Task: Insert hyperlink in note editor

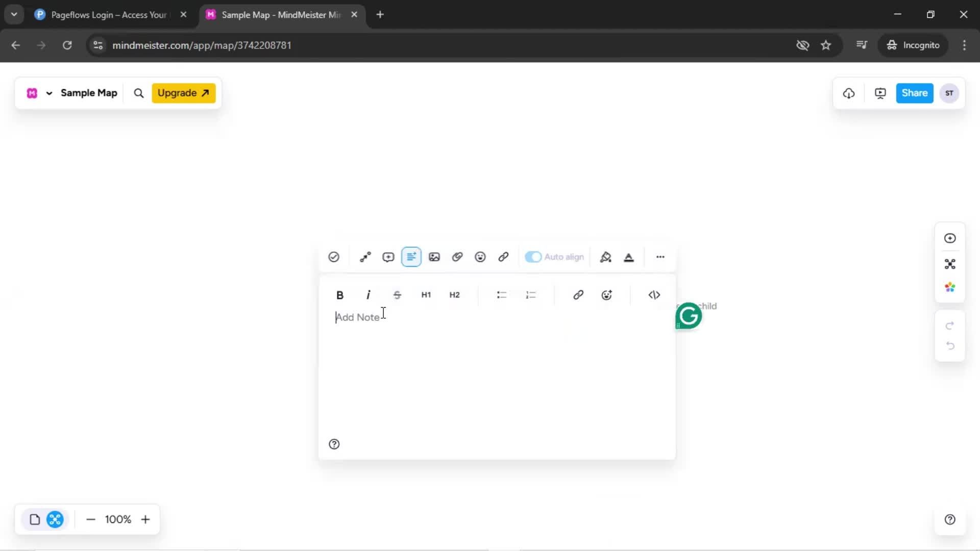Action: click(578, 295)
